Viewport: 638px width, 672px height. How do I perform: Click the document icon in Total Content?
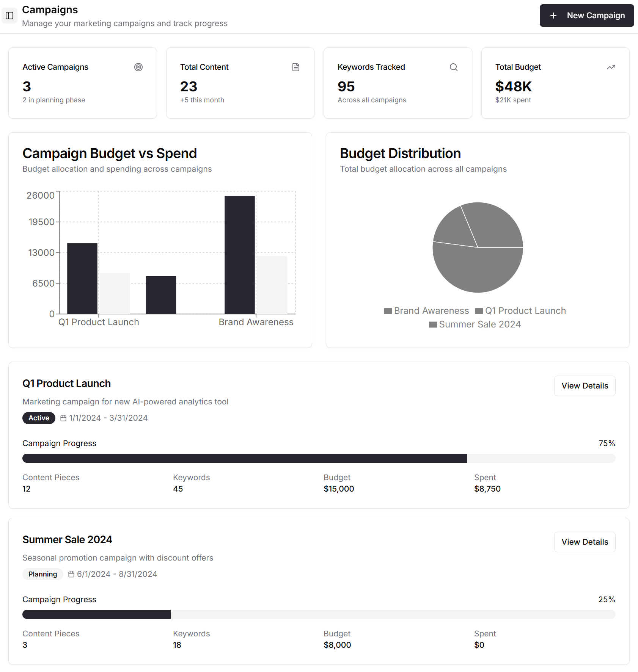click(x=296, y=67)
